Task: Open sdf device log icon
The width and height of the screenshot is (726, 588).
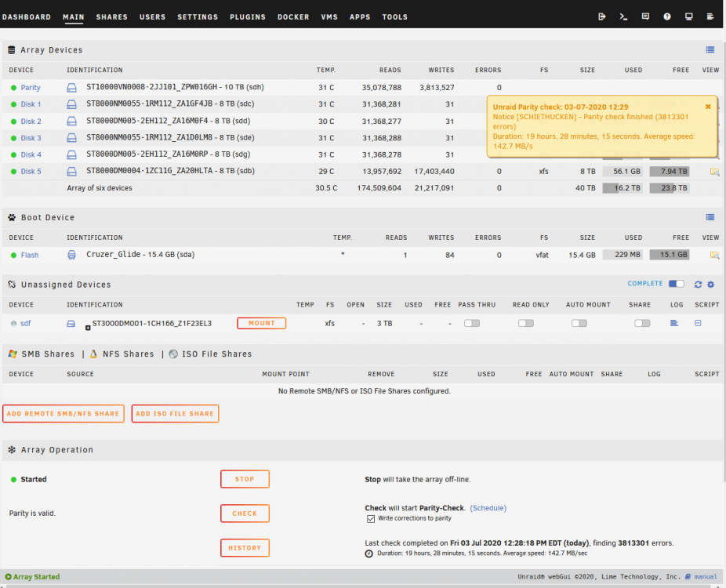Action: pos(674,323)
